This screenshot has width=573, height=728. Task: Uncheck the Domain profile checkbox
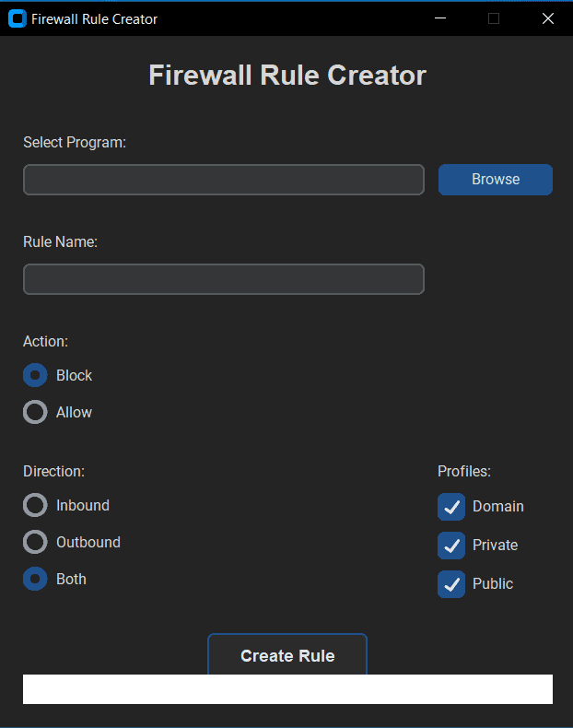(x=451, y=507)
